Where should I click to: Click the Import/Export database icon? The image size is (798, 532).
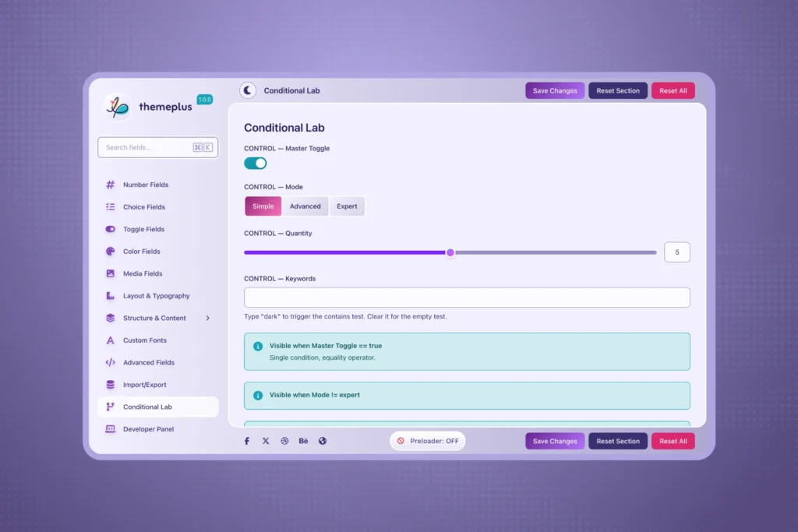tap(111, 385)
